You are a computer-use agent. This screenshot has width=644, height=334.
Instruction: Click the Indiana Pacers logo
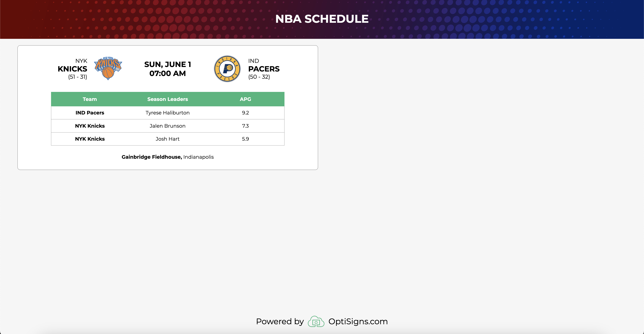coord(227,69)
